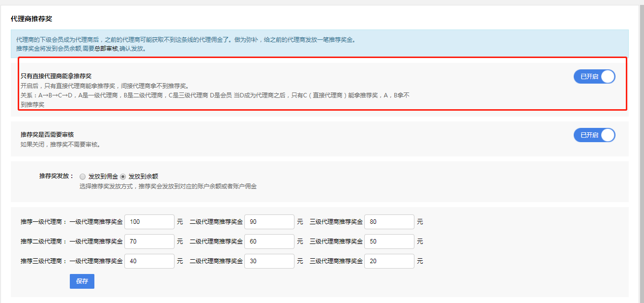
Task: Focus the input field containing 50
Action: pos(389,242)
